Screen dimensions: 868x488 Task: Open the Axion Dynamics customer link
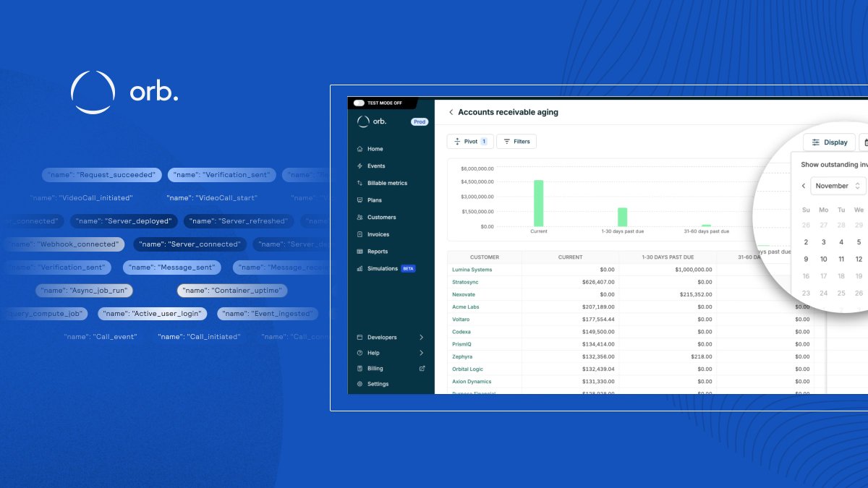click(472, 381)
